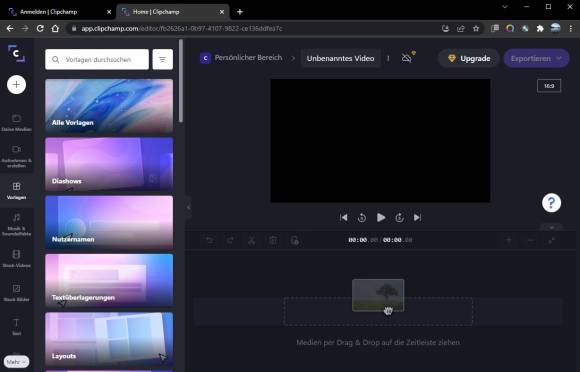Go to Persönlicher Bereich breadcrumb
580x372 pixels.
(x=248, y=58)
